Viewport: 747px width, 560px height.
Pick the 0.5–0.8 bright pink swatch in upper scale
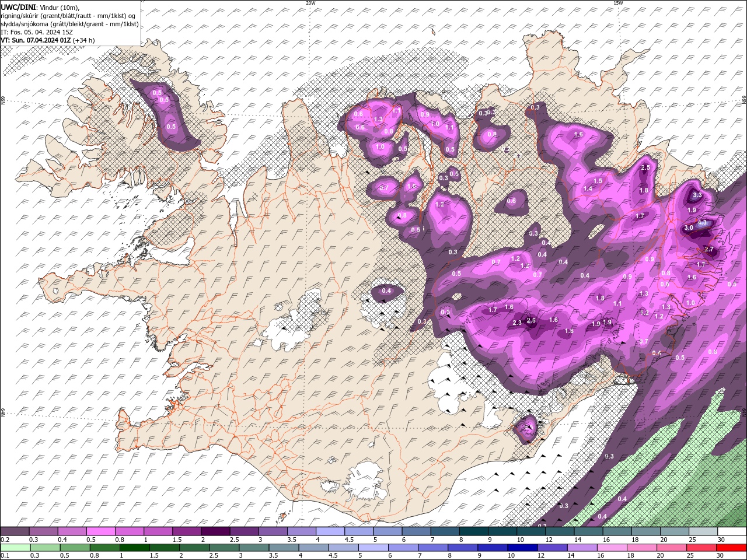[x=101, y=531]
